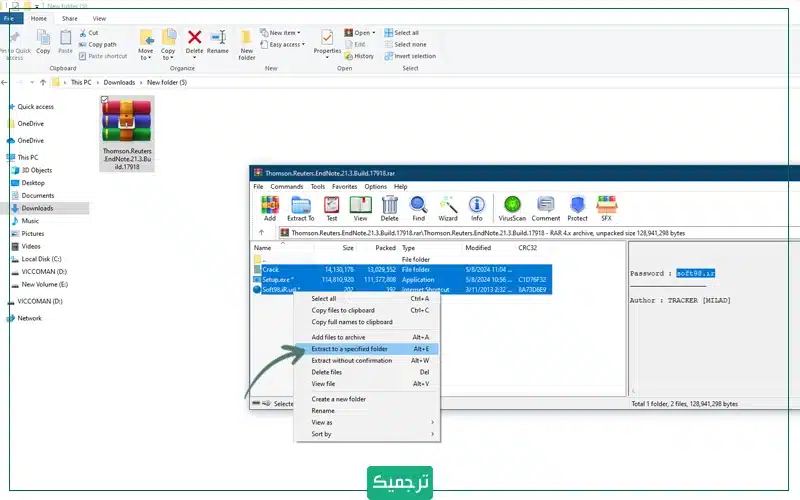
Task: Click the Modified column header in WinRAR
Action: (478, 248)
